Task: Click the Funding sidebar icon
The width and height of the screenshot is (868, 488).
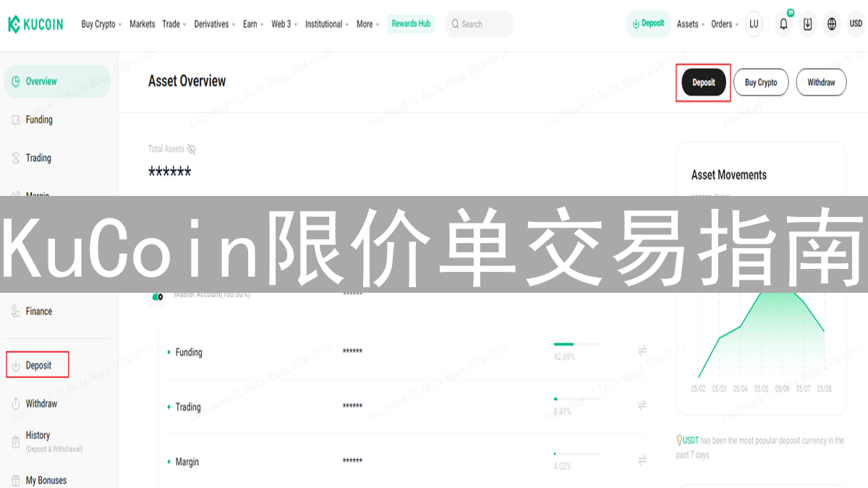Action: click(x=15, y=120)
